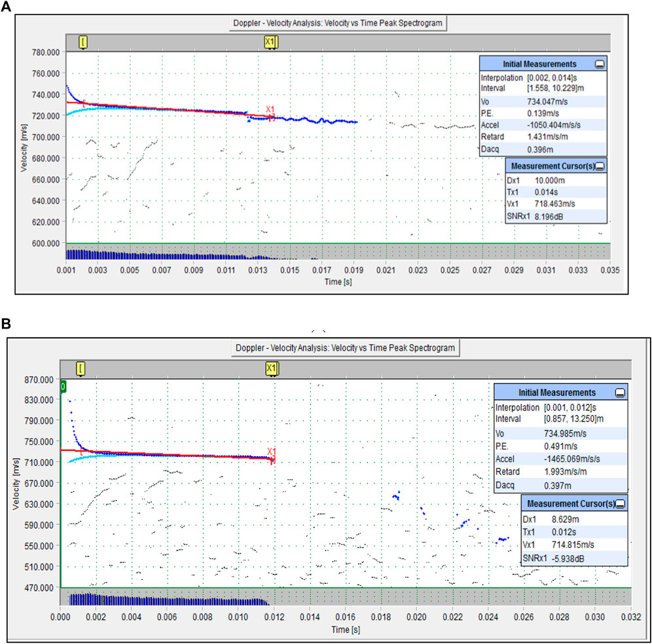Click Dx1 value 10.000m in chart A
Viewport: 652px width, 644px height.
(550, 181)
